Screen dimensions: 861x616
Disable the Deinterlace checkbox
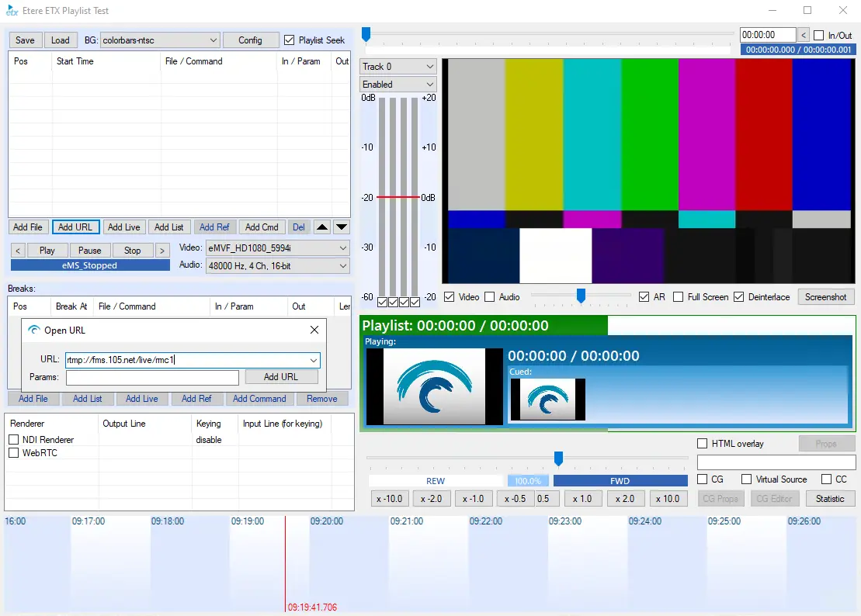pyautogui.click(x=738, y=297)
